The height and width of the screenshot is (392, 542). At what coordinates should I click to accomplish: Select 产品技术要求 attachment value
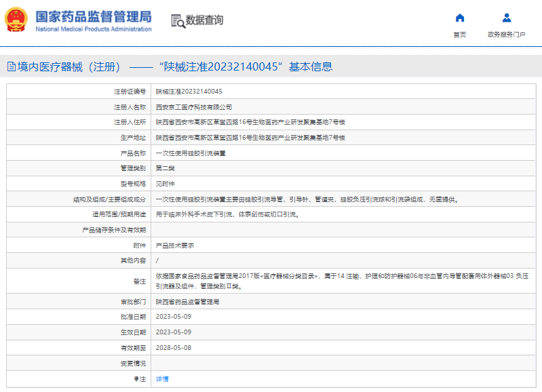[175, 246]
